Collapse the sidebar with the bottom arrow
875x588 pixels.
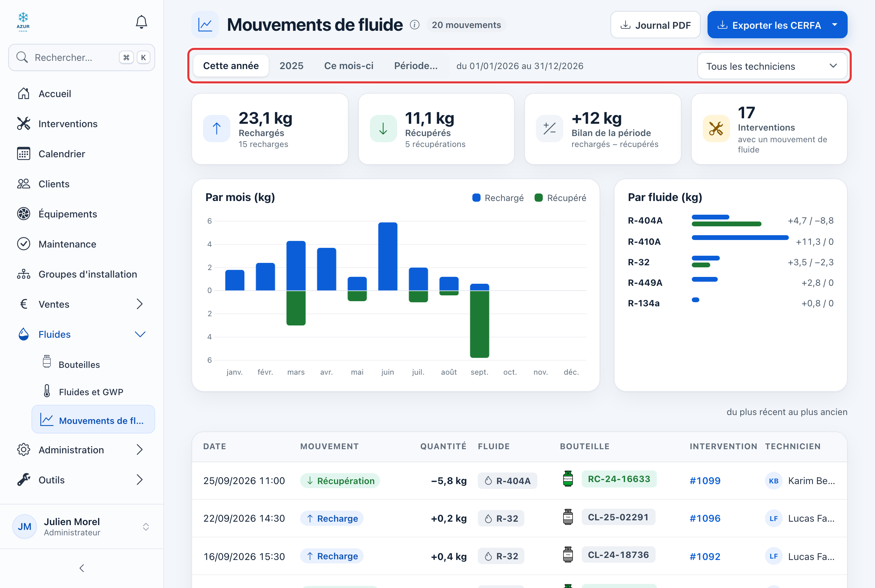click(82, 568)
